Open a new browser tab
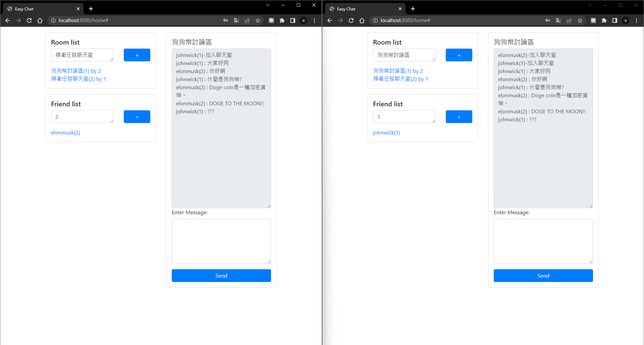This screenshot has height=345, width=644. coord(91,9)
